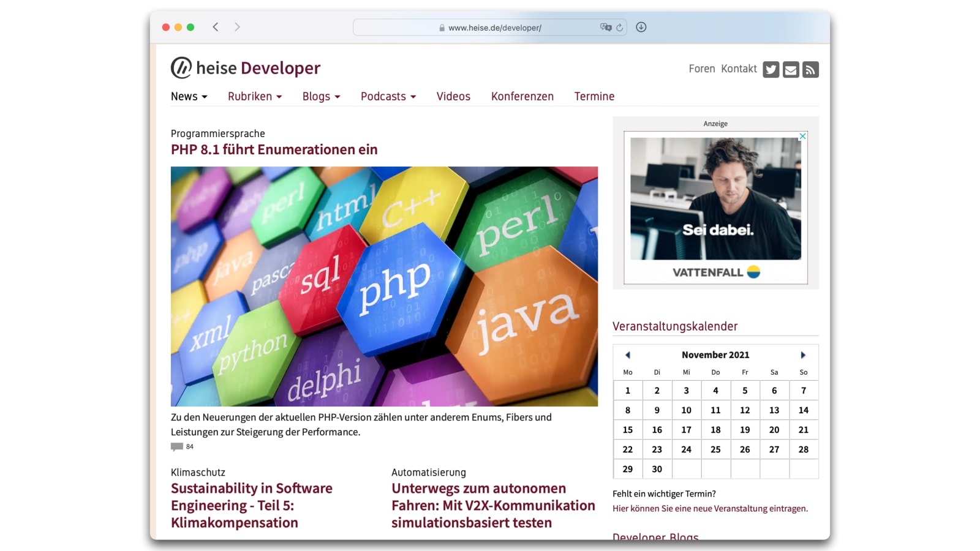Go back with browser back arrow
The height and width of the screenshot is (551, 980).
216,27
